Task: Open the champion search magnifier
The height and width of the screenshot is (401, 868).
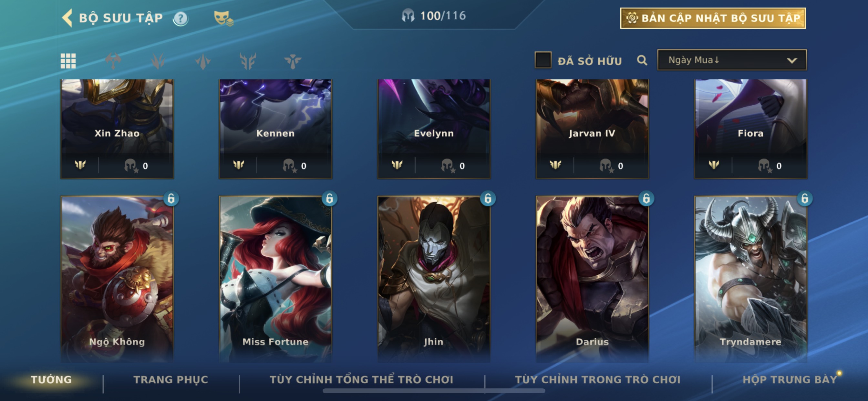Action: pyautogui.click(x=642, y=60)
